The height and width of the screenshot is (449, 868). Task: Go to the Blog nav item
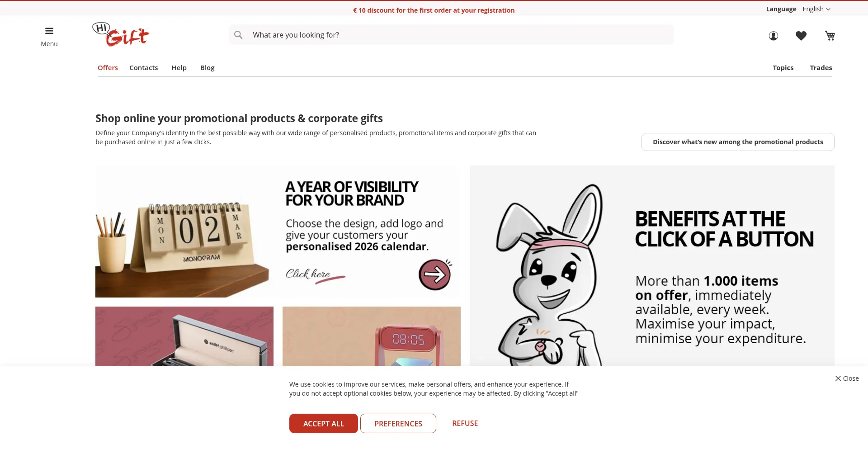click(x=208, y=68)
